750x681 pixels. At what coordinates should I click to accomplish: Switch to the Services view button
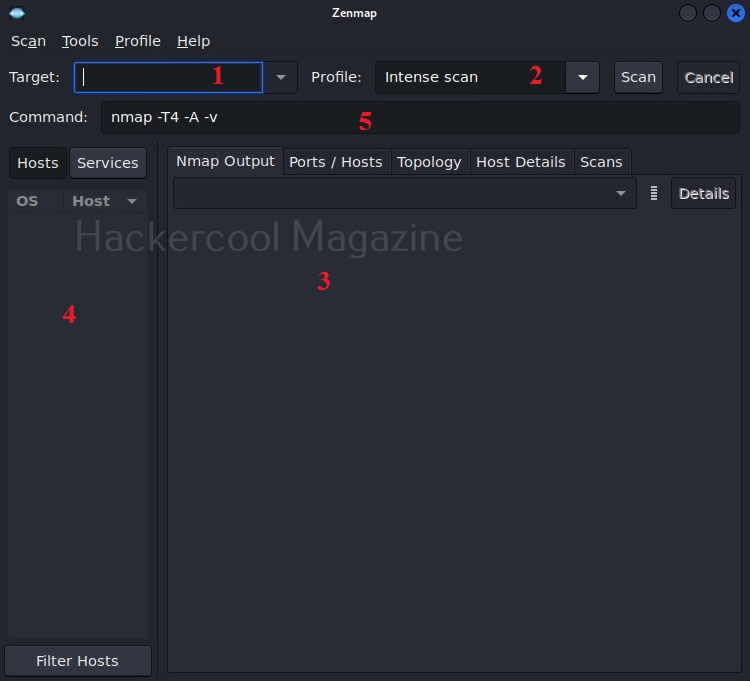point(108,163)
